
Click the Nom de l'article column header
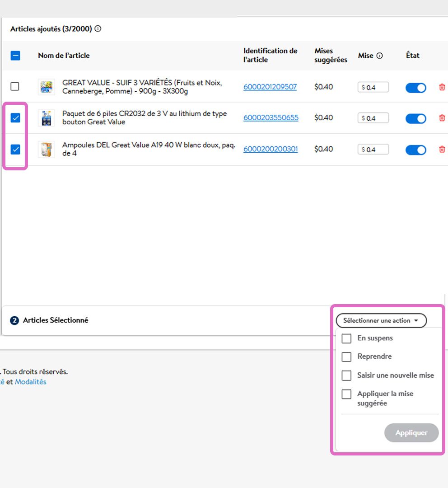(64, 56)
